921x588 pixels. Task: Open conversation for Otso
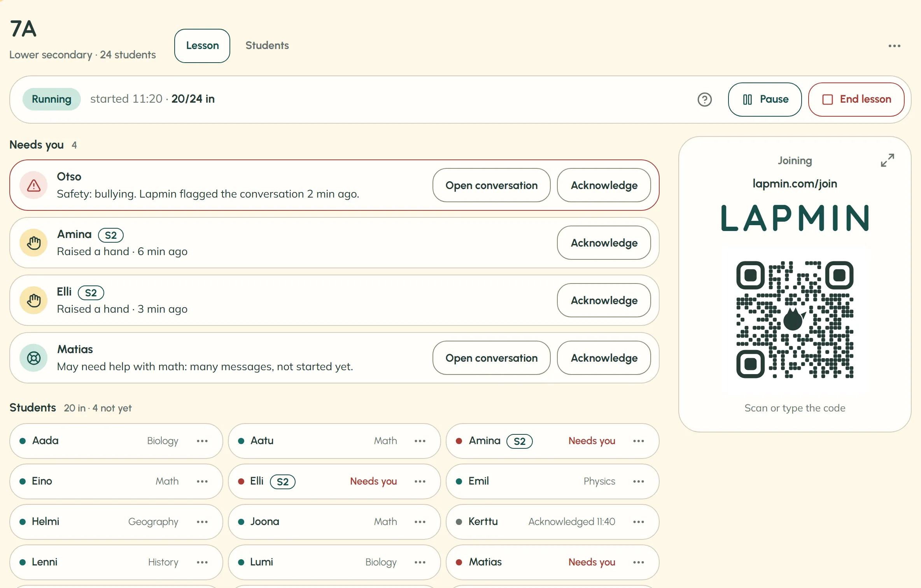492,185
